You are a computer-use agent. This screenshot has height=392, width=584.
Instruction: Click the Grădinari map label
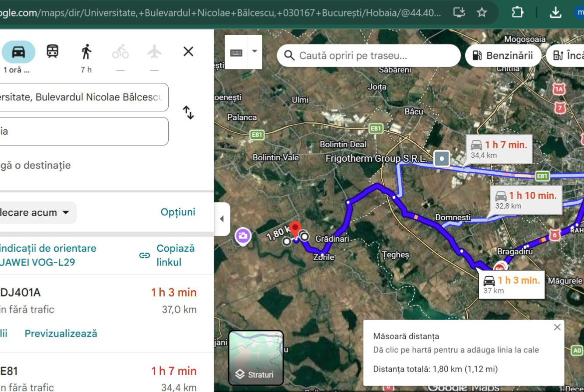click(x=332, y=239)
